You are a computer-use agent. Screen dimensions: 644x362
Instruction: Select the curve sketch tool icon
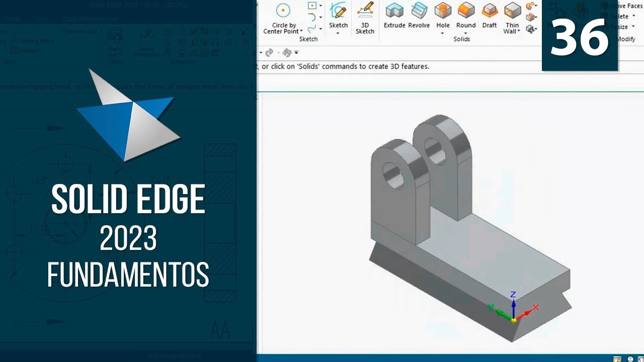[312, 29]
